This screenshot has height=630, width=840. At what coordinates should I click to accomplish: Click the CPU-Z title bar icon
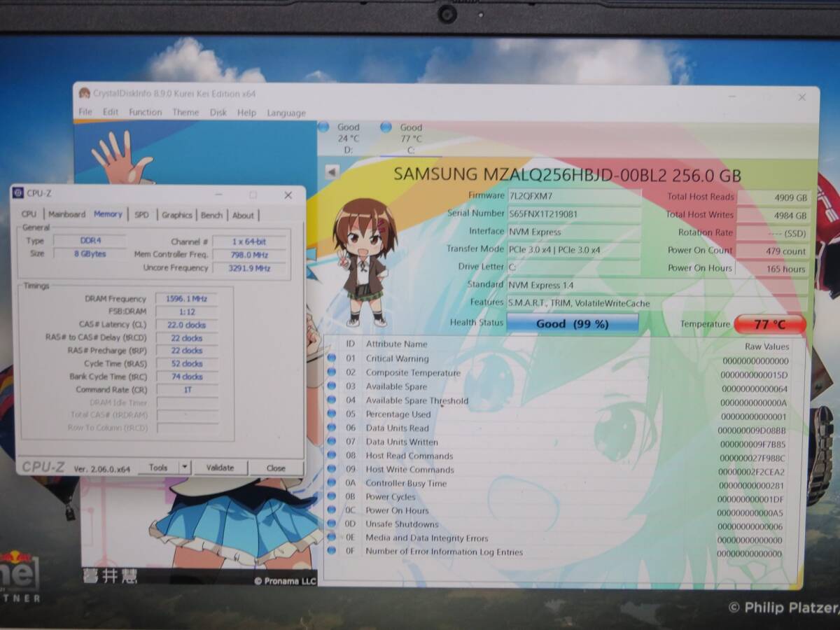pyautogui.click(x=18, y=194)
